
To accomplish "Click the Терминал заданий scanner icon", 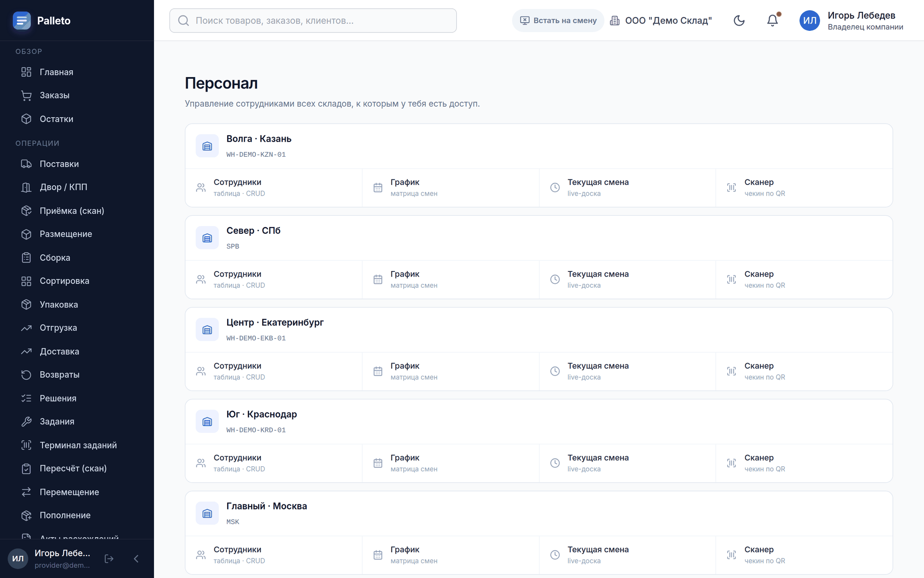I will click(27, 445).
